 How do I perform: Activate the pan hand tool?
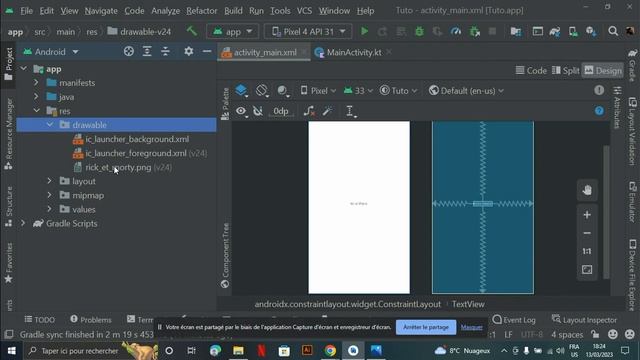coord(587,190)
